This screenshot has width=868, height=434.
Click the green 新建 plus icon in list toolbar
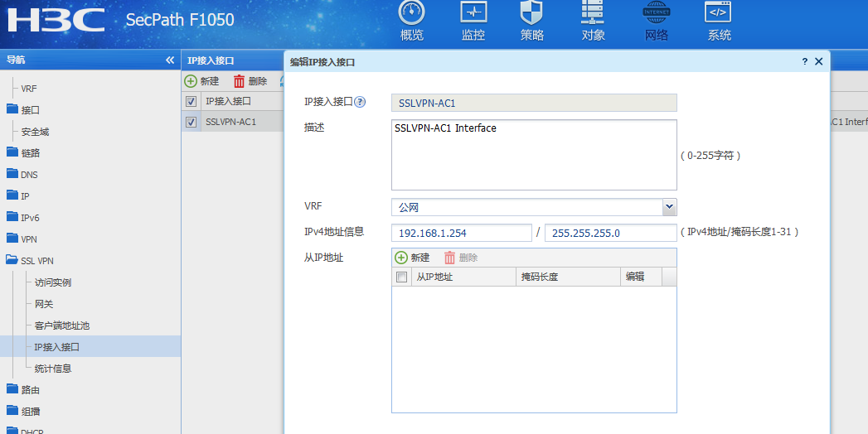(191, 81)
